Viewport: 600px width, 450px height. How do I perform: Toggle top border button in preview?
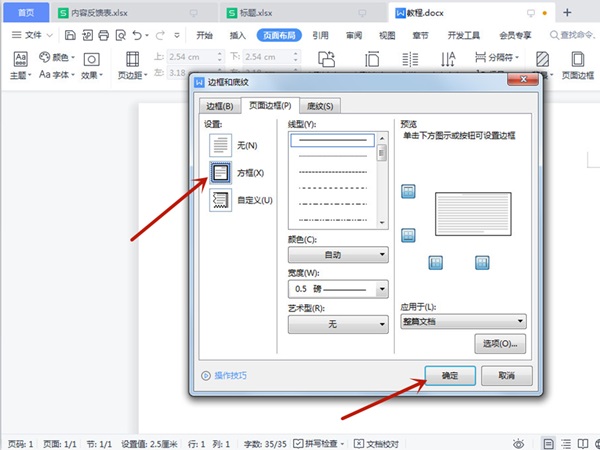pos(408,192)
